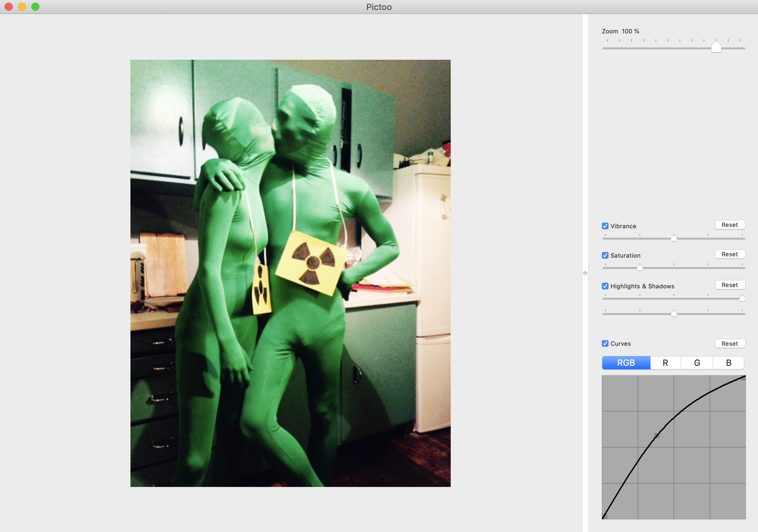Click the Vibrance slider handle
This screenshot has height=532, width=758.
(674, 238)
